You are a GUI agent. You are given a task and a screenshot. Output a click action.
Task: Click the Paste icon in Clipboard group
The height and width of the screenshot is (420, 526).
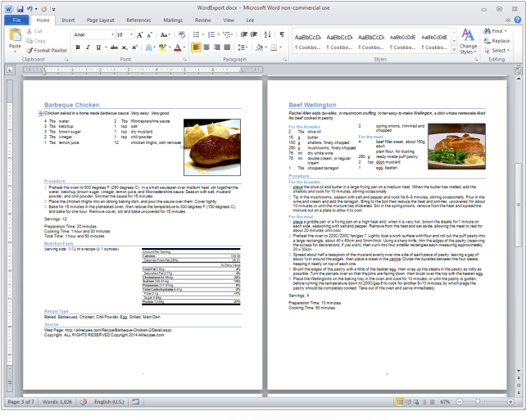click(15, 38)
